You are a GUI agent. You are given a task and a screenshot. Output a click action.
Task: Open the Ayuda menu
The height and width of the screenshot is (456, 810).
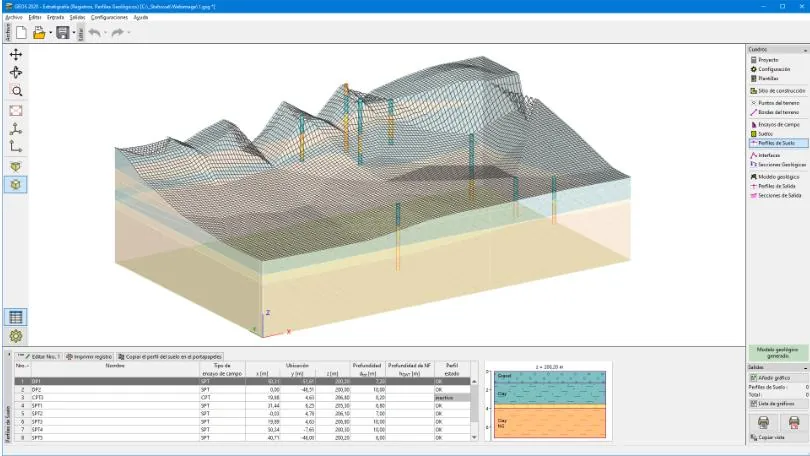click(141, 18)
